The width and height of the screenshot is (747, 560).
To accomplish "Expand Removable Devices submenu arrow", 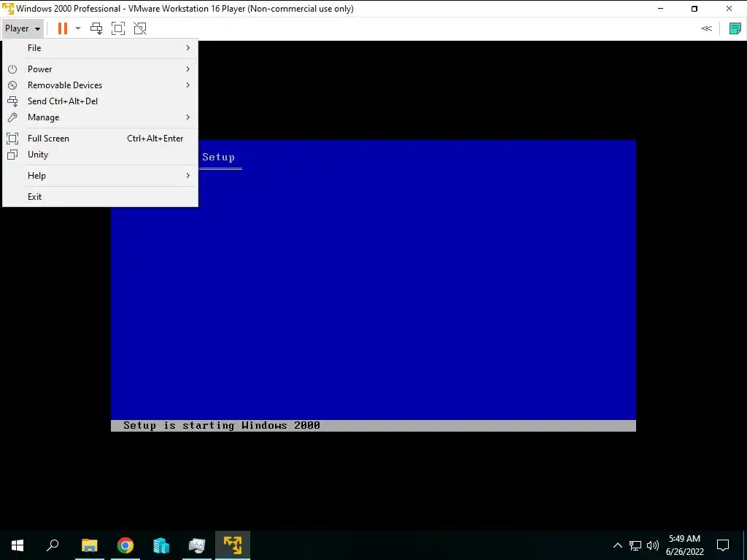I will [x=188, y=85].
